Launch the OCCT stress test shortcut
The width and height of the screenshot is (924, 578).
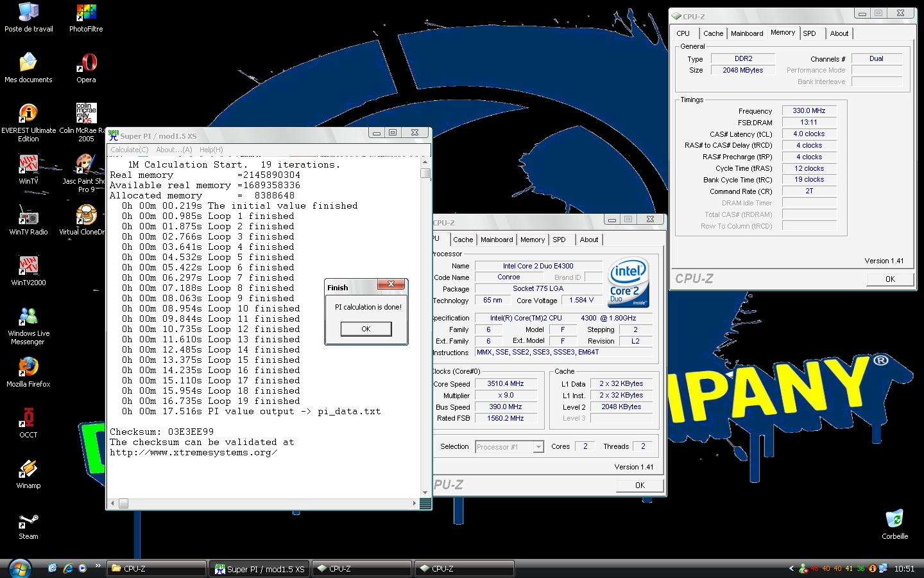click(28, 423)
